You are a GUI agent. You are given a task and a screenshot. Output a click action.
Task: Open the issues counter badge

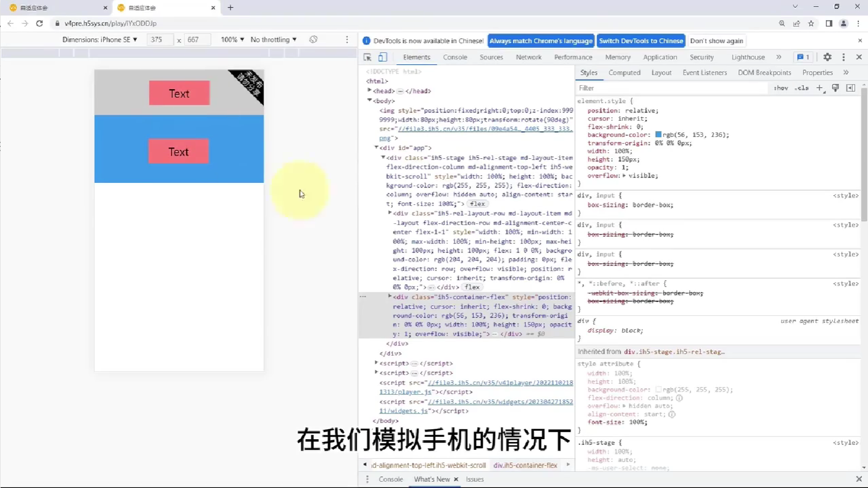pyautogui.click(x=803, y=57)
